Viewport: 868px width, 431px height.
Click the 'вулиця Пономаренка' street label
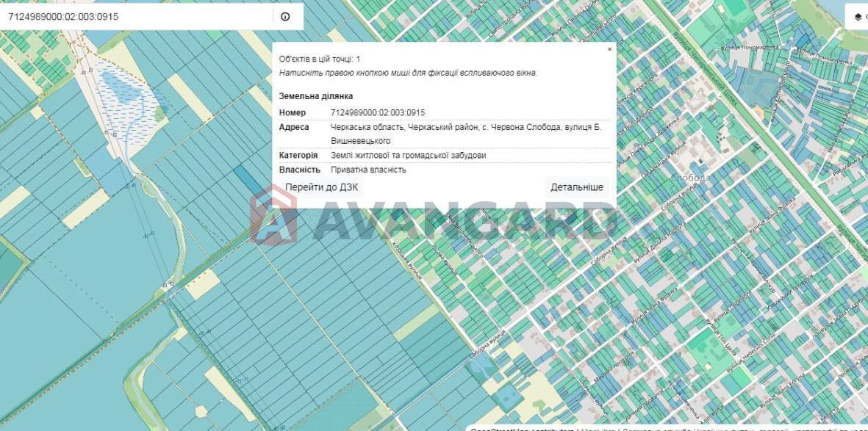point(750,47)
